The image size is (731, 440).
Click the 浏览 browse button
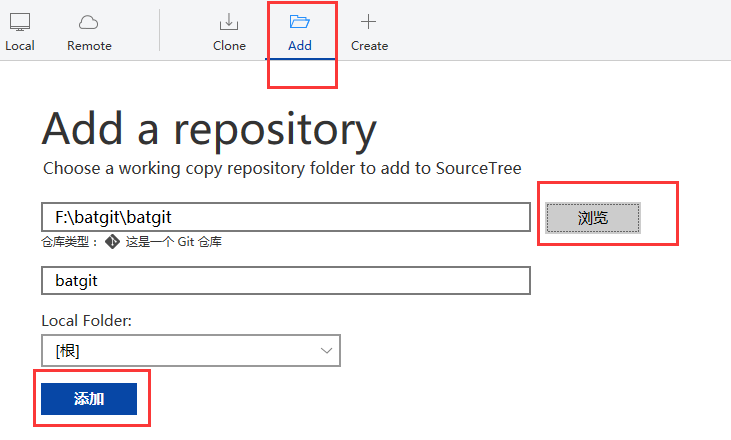[x=593, y=218]
